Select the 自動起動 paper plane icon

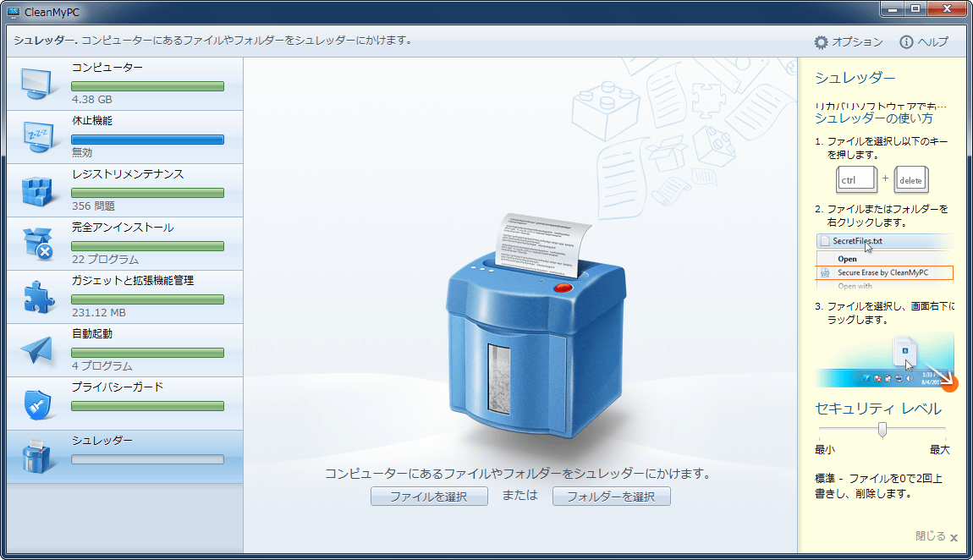point(36,350)
